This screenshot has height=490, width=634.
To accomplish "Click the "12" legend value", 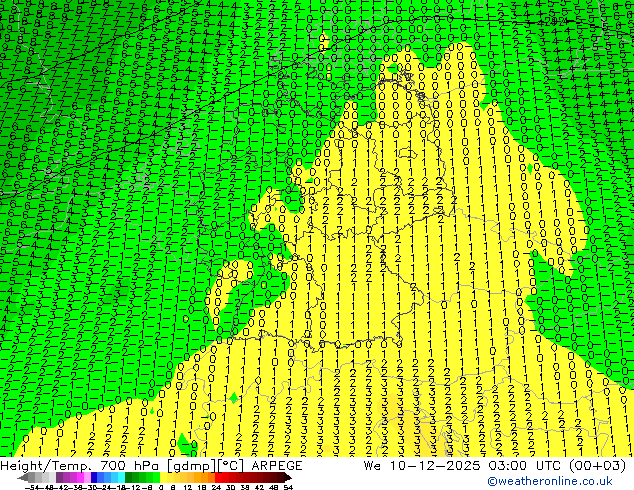I will pos(188,487).
